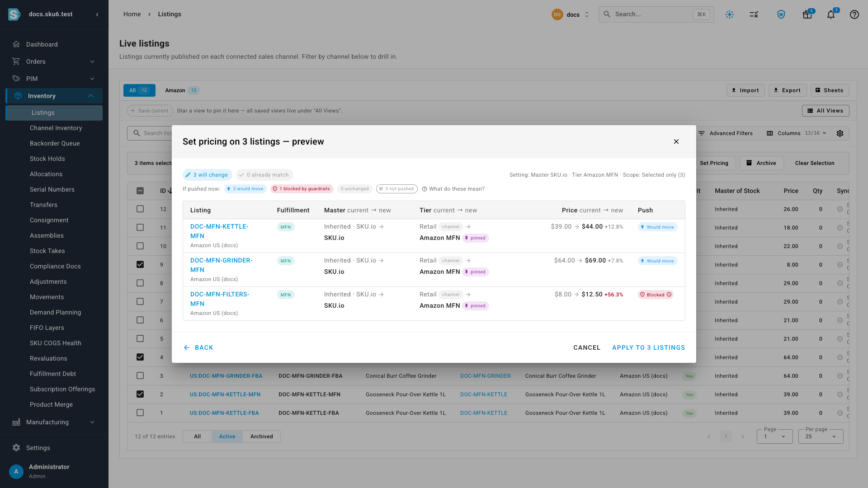Open the Columns 13/16 dropdown
This screenshot has width=868, height=488.
point(797,133)
